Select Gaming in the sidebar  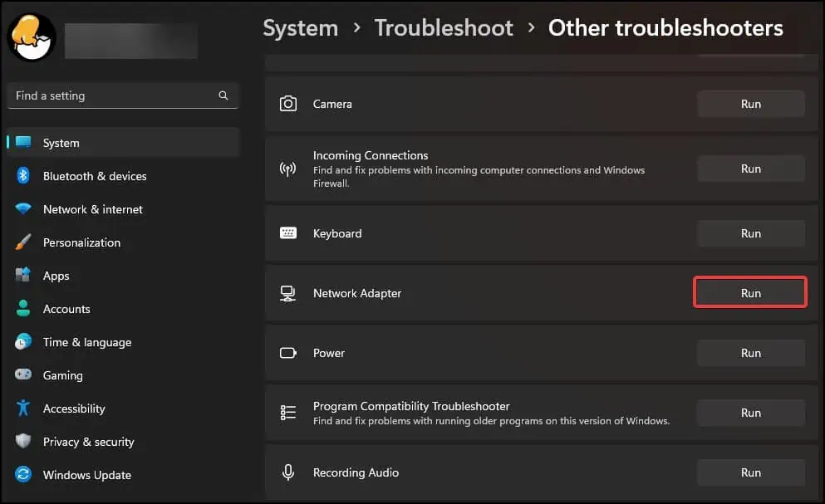click(x=123, y=374)
